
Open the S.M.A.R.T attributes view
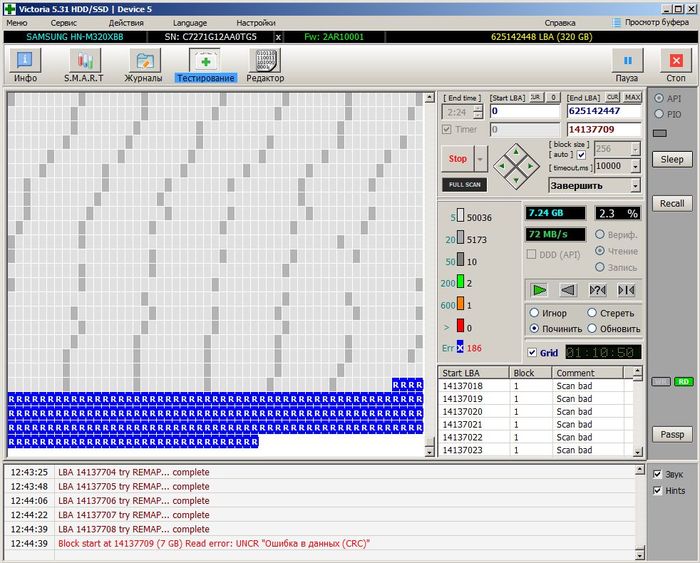click(85, 65)
